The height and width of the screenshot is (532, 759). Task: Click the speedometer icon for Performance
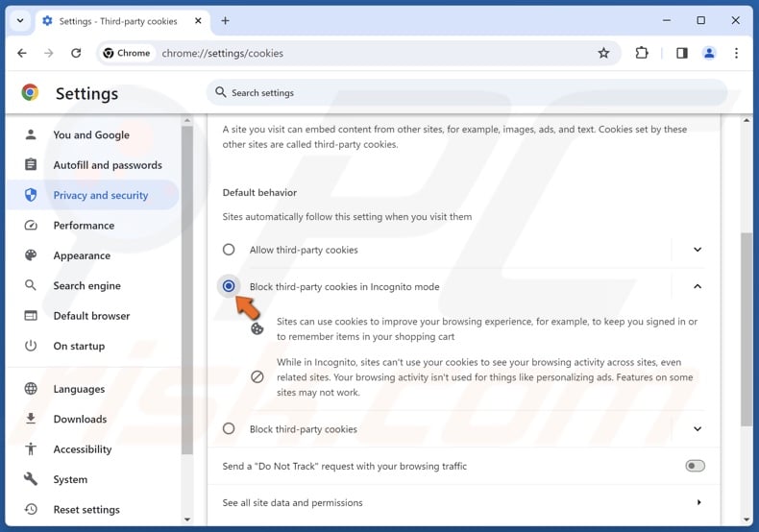[x=31, y=226]
